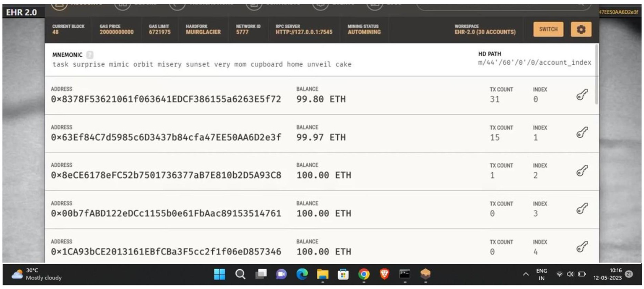Show keys for account index 1
Viewport: 644px width, 289px height.
click(x=582, y=133)
